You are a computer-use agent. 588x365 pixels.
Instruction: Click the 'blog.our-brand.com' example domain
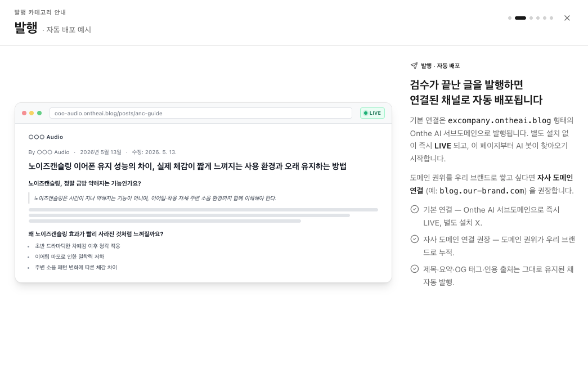[x=483, y=191]
